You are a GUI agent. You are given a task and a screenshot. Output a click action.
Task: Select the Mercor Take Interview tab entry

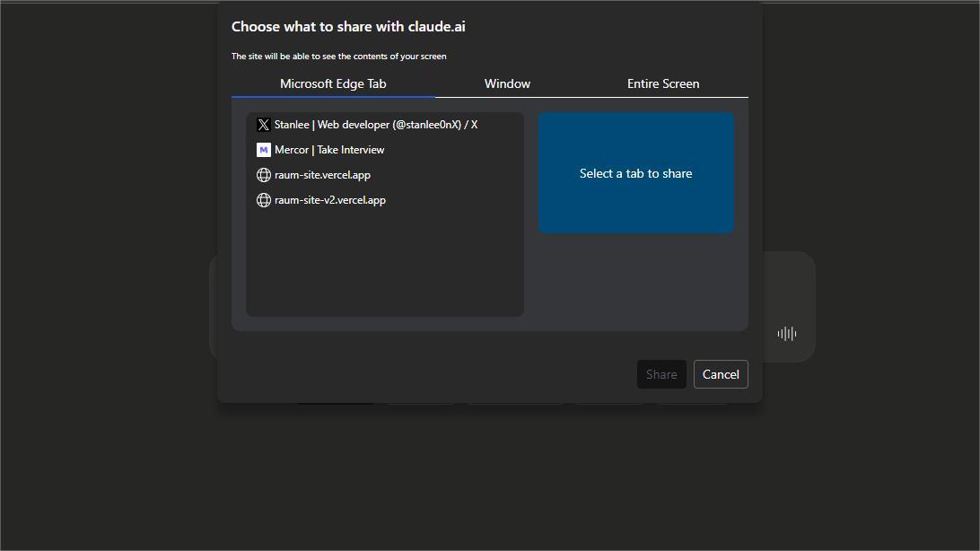click(x=385, y=150)
